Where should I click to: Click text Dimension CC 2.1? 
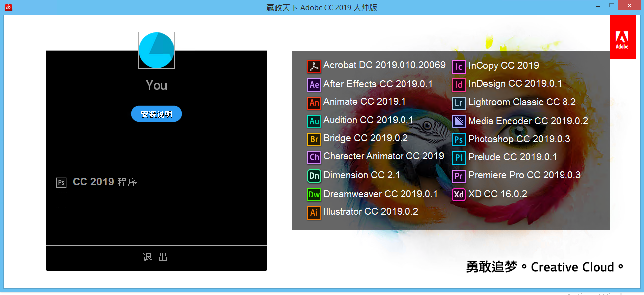pyautogui.click(x=362, y=175)
